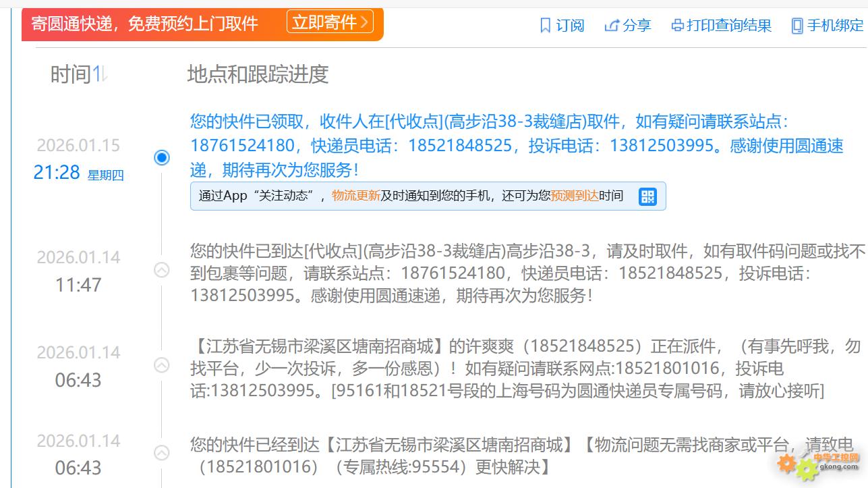Click the orange 物流更新 link
Viewport: 868px width, 488px height.
(356, 196)
